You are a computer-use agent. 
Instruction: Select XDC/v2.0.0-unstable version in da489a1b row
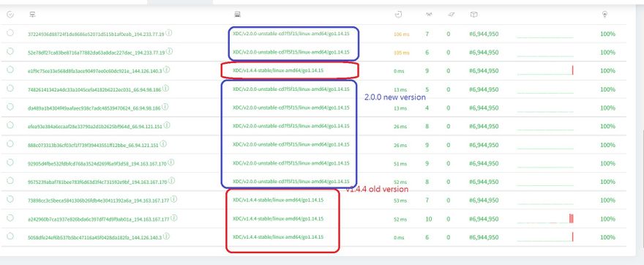pos(291,108)
